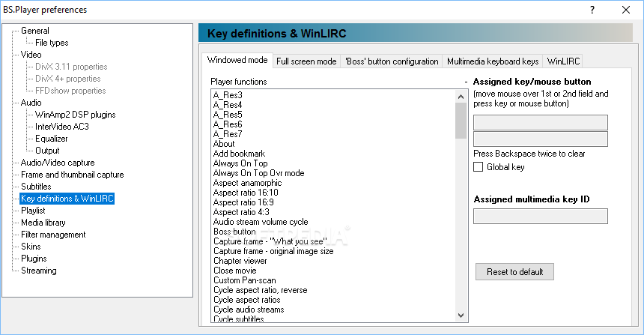The height and width of the screenshot is (335, 644).
Task: Open the Playlist settings page
Action: pyautogui.click(x=33, y=211)
